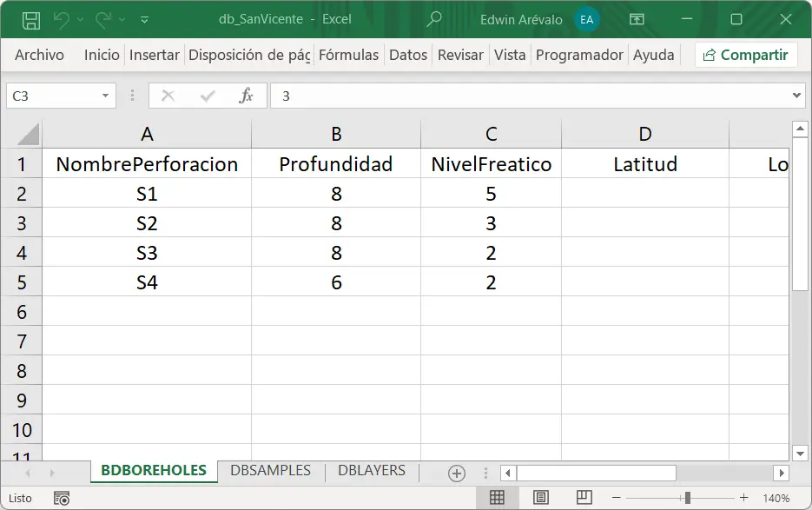Open the Redo history dropdown arrow
Screen dimensions: 812x510
122,20
